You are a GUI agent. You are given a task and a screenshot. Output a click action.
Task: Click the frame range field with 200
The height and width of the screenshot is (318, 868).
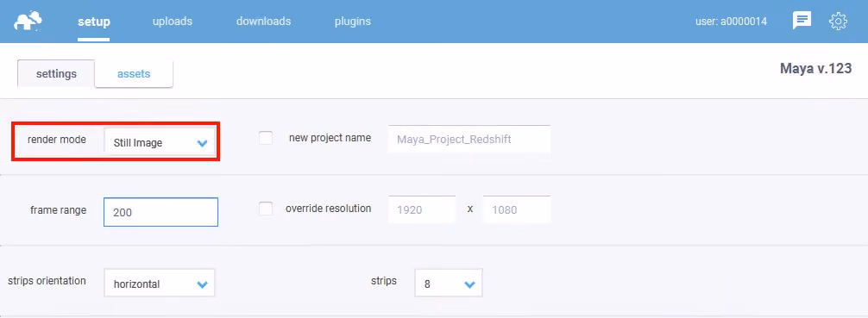(x=160, y=212)
